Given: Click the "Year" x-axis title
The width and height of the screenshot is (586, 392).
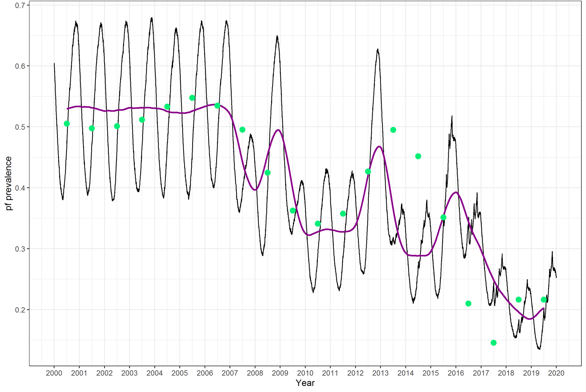Looking at the screenshot, I should 305,383.
